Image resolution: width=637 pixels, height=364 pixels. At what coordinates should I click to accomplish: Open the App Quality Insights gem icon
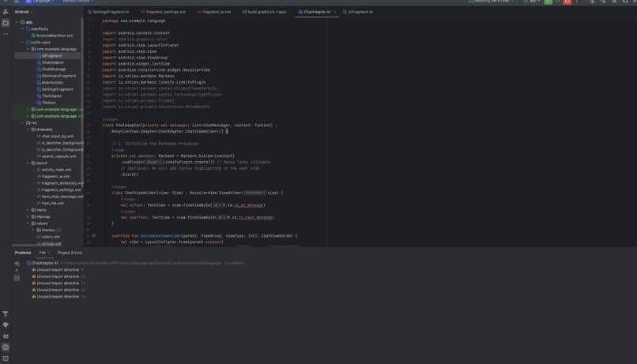[x=6, y=325]
